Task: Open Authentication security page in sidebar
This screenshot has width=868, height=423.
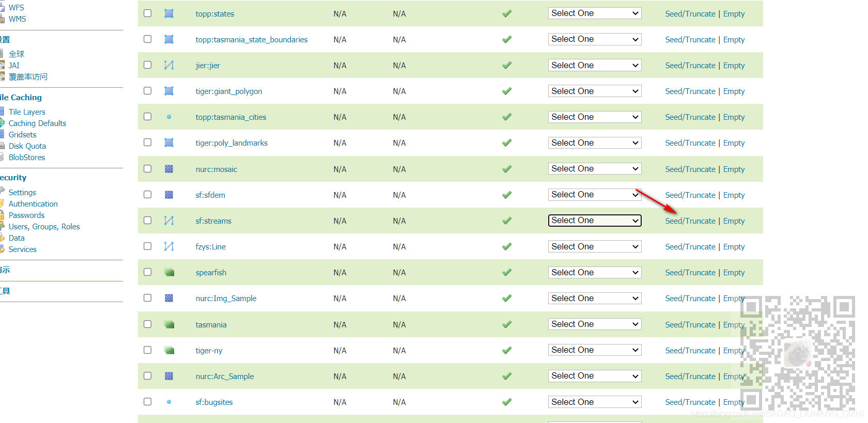Action: (33, 203)
